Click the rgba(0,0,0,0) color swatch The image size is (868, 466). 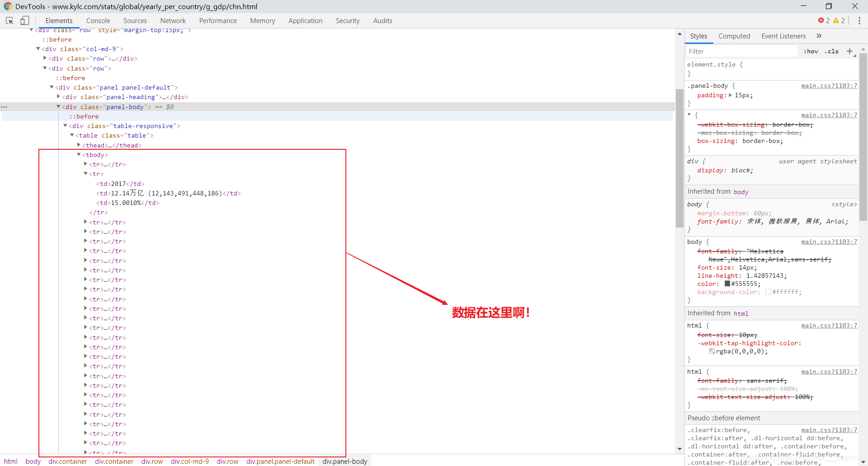712,351
